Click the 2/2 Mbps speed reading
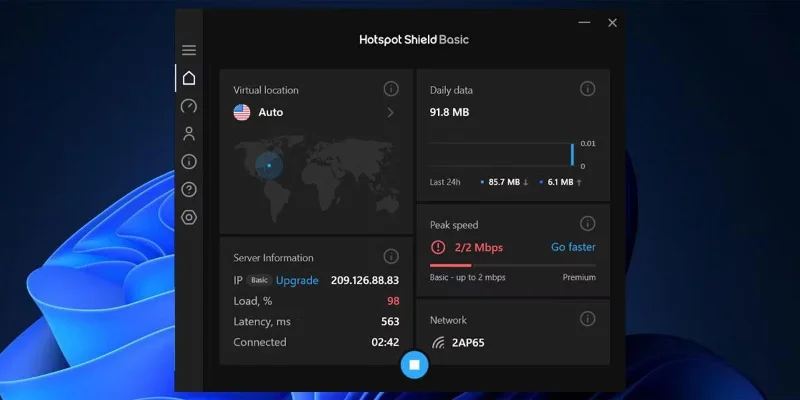Screen dimensions: 800x400 479,247
